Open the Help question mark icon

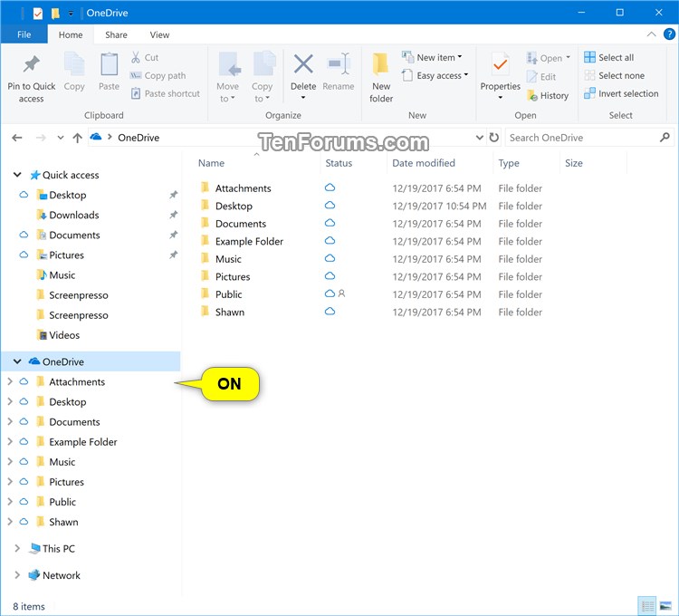tap(669, 34)
